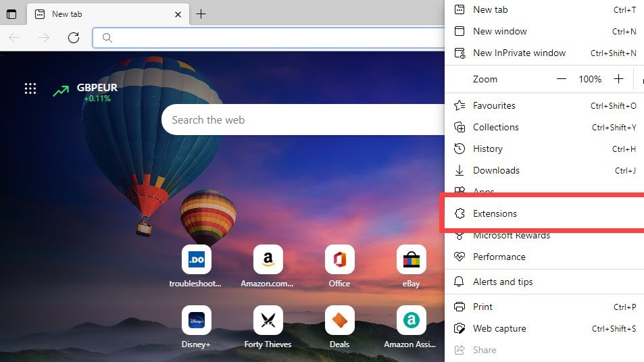644x362 pixels.
Task: Switch to the New tab tab
Action: [108, 14]
